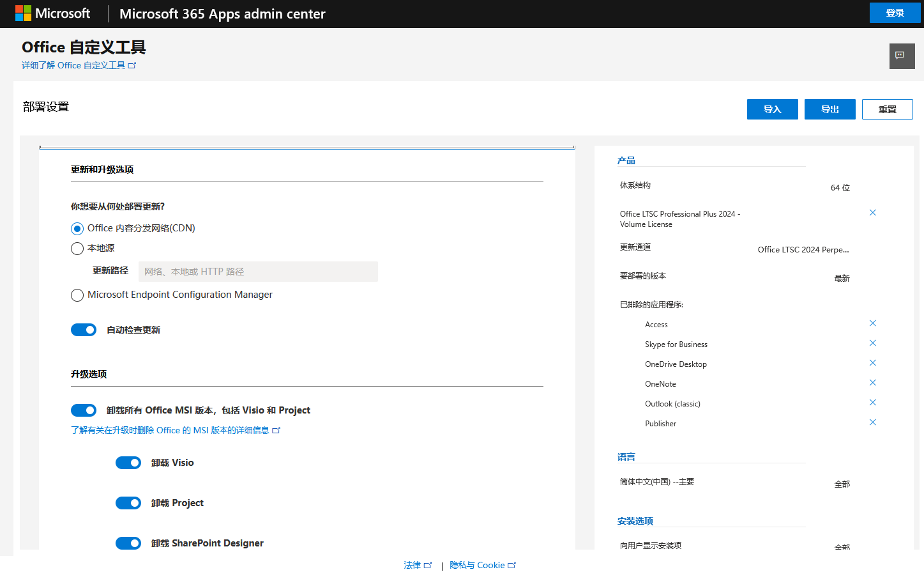Remove Skype for Business exclusion
The height and width of the screenshot is (572, 924).
pos(873,343)
